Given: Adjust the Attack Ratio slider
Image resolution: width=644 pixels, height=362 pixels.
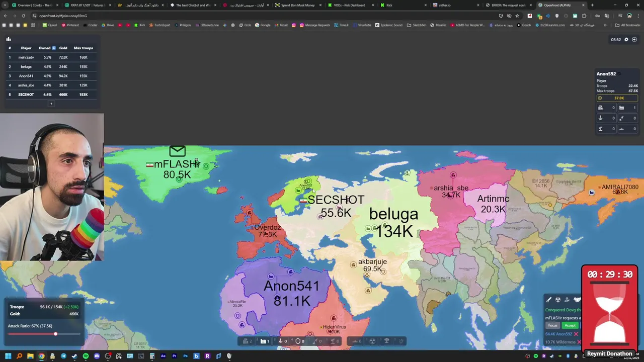Looking at the screenshot, I should 44,334.
